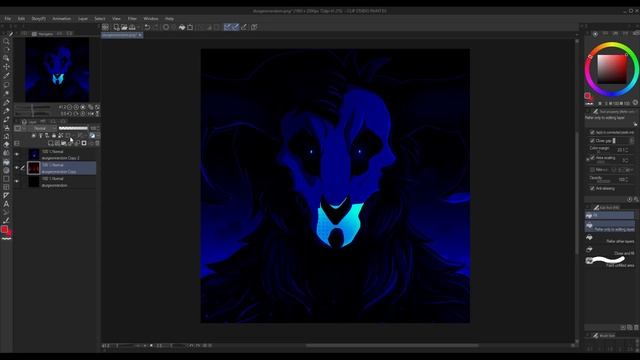
Task: Adjust the layer opacity slider
Action: 73,128
